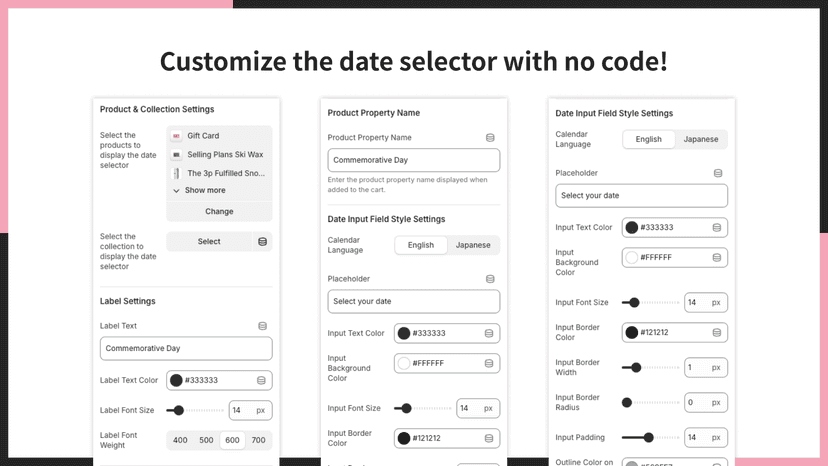
Task: Click The 3p Fulfilled Snowboard thumbnail
Action: (176, 173)
